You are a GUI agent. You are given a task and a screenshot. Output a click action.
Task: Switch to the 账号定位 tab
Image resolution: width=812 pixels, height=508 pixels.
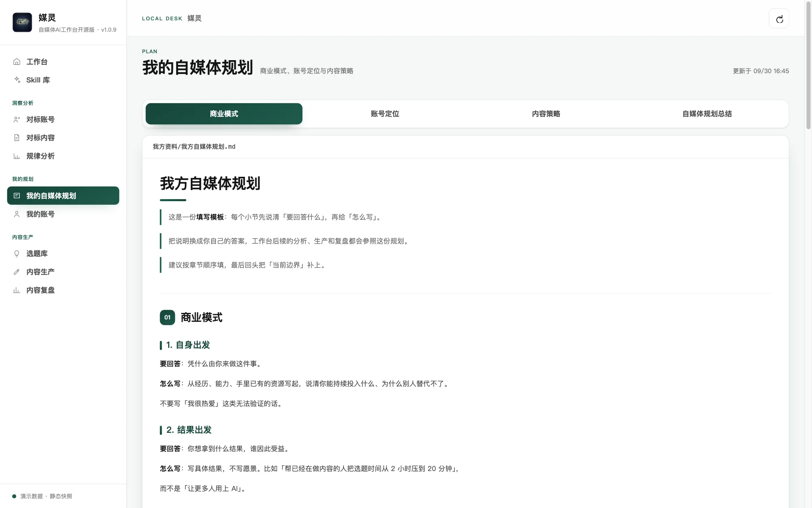coord(385,114)
